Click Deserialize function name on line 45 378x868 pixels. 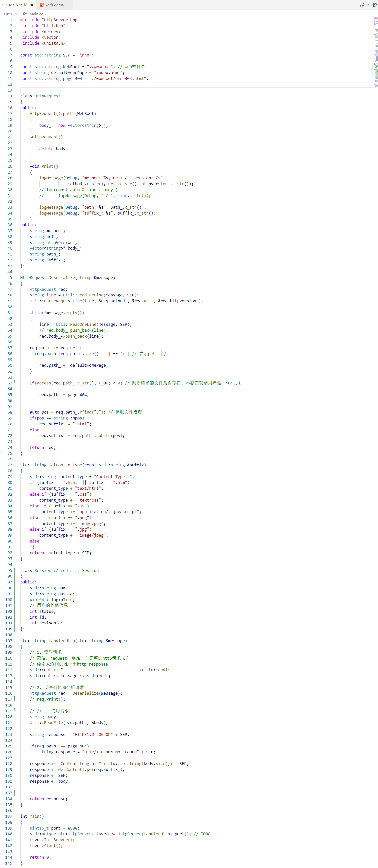62,278
